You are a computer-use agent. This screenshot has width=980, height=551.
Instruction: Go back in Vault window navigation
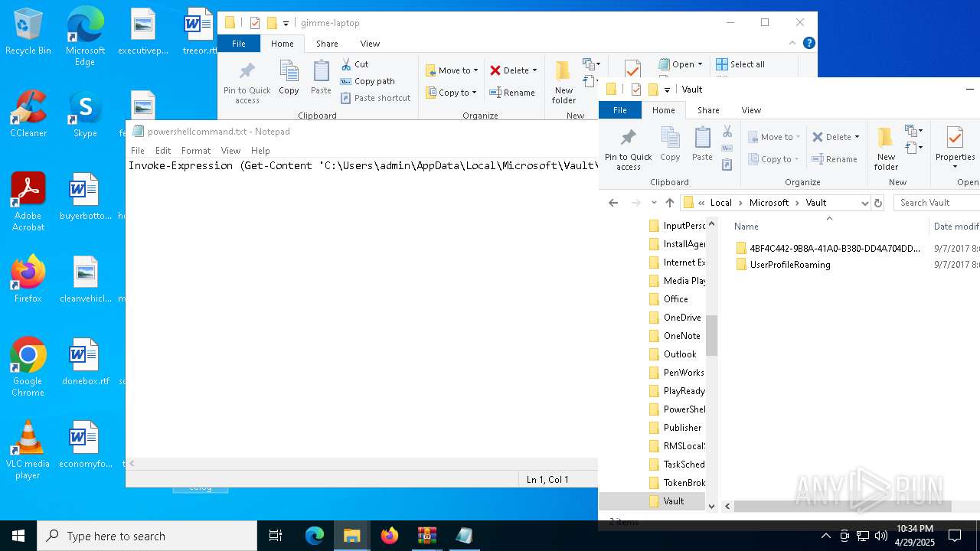[x=613, y=203]
